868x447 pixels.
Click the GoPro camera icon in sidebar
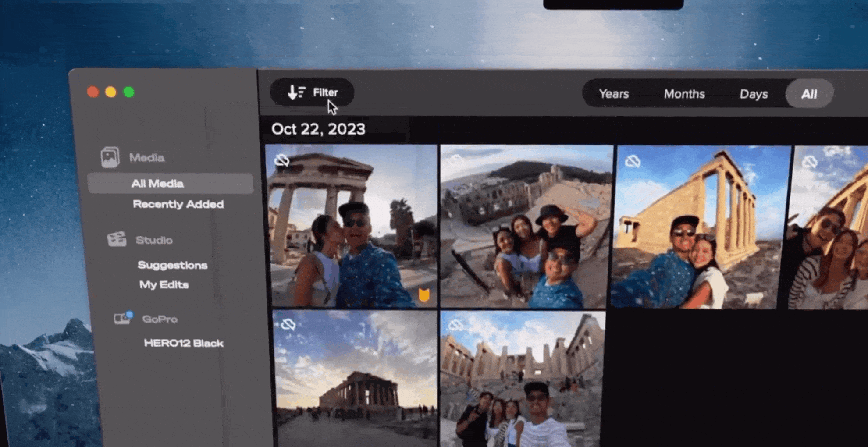tap(122, 318)
